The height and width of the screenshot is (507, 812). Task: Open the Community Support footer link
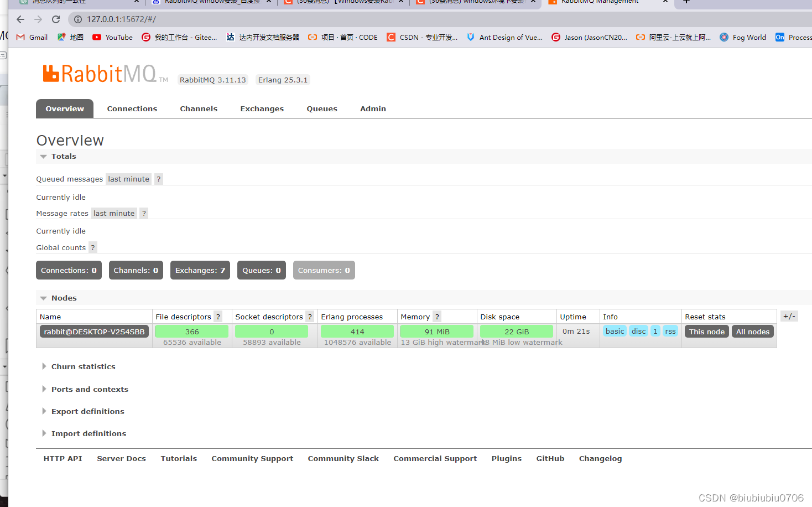click(252, 458)
